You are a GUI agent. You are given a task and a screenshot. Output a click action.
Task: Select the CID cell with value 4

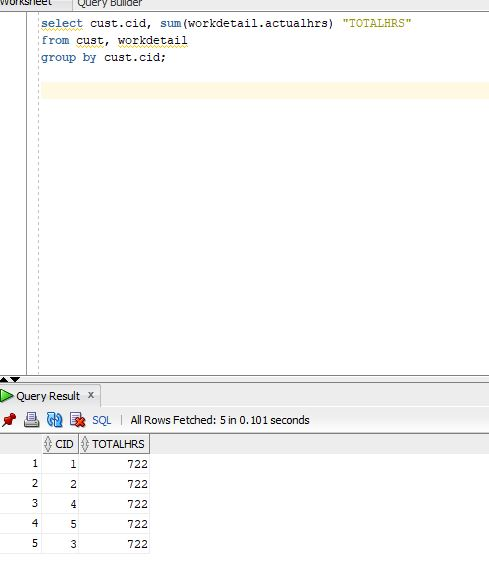tap(61, 504)
